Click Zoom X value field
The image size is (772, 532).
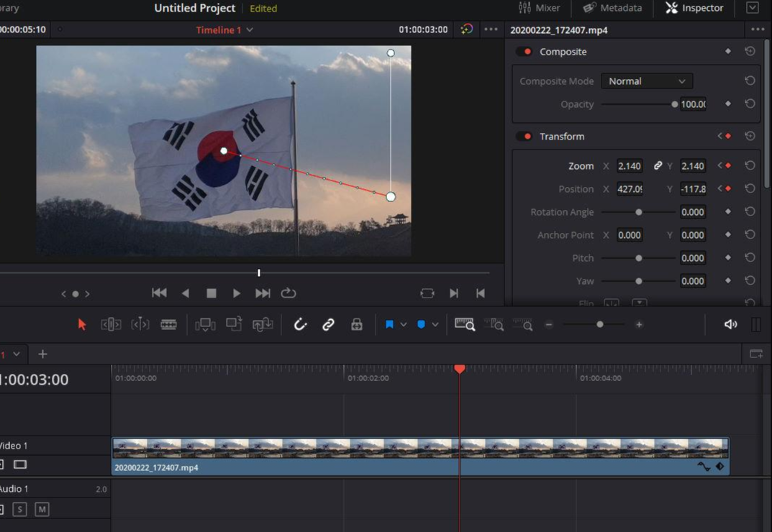pyautogui.click(x=630, y=166)
